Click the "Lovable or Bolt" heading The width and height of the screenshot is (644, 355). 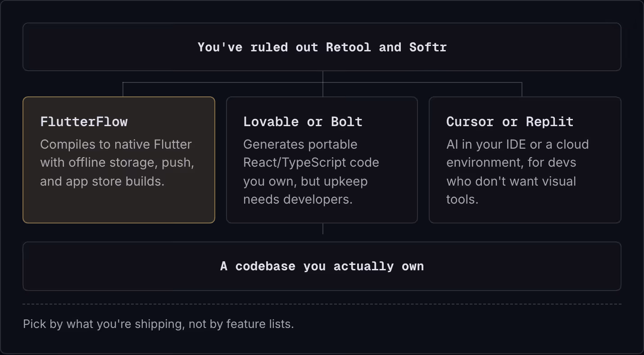303,122
